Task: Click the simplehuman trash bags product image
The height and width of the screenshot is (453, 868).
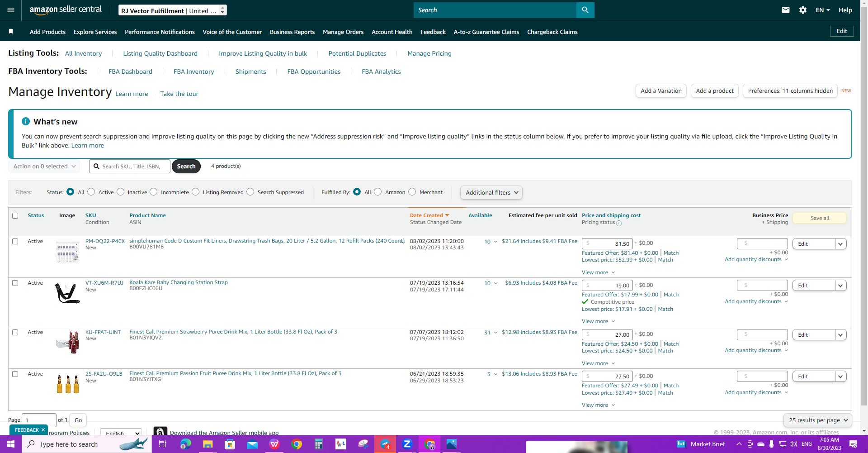Action: coord(67,252)
